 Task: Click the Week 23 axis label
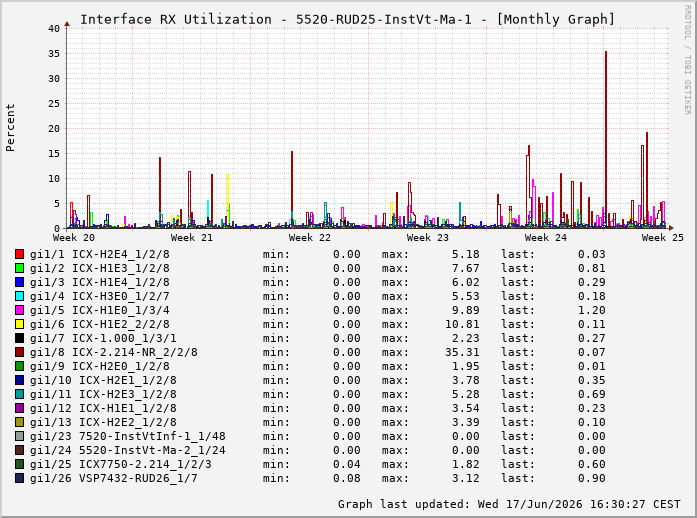(x=428, y=238)
